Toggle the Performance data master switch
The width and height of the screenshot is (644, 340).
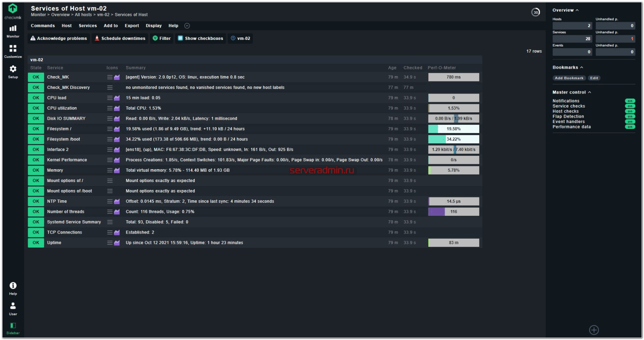tap(630, 127)
